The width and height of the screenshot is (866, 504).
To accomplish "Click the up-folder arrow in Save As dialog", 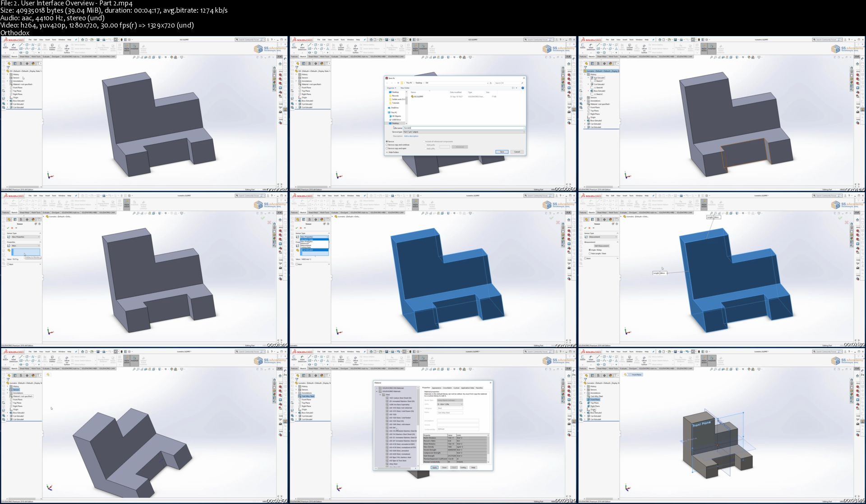I will (x=398, y=83).
